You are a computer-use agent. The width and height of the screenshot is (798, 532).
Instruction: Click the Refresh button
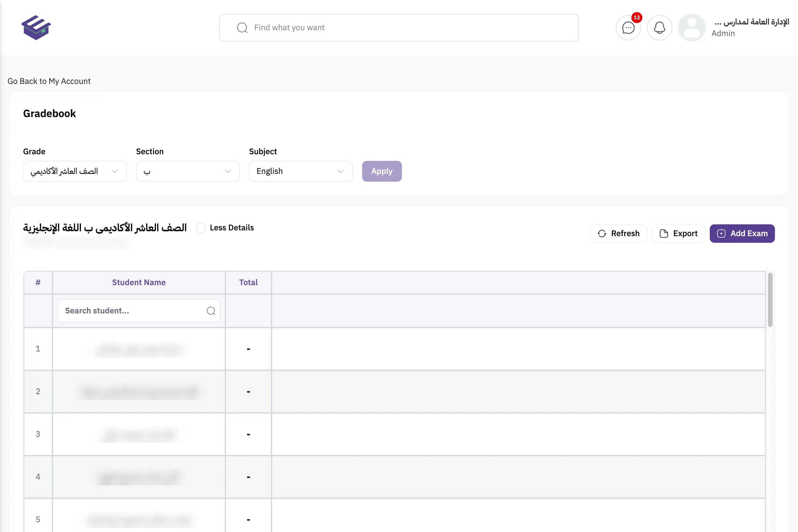point(618,234)
